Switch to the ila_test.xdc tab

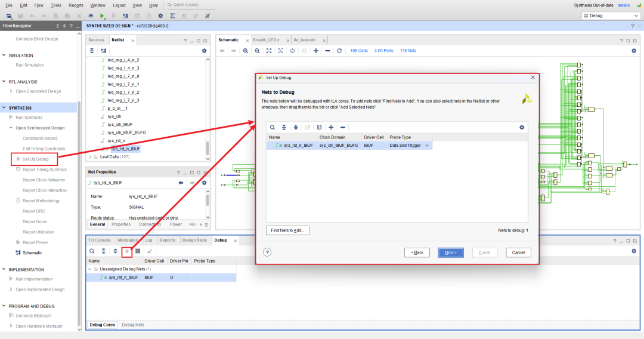(305, 40)
